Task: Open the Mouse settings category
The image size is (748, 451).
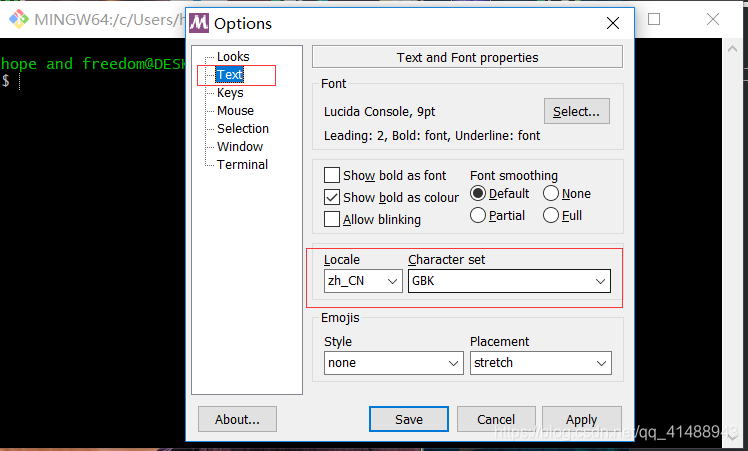Action: pos(235,111)
